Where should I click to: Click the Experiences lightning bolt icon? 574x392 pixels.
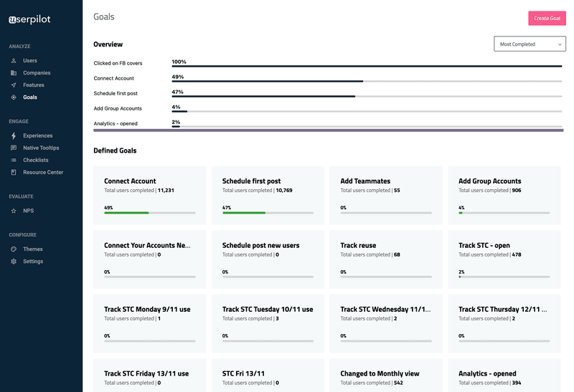click(x=14, y=135)
